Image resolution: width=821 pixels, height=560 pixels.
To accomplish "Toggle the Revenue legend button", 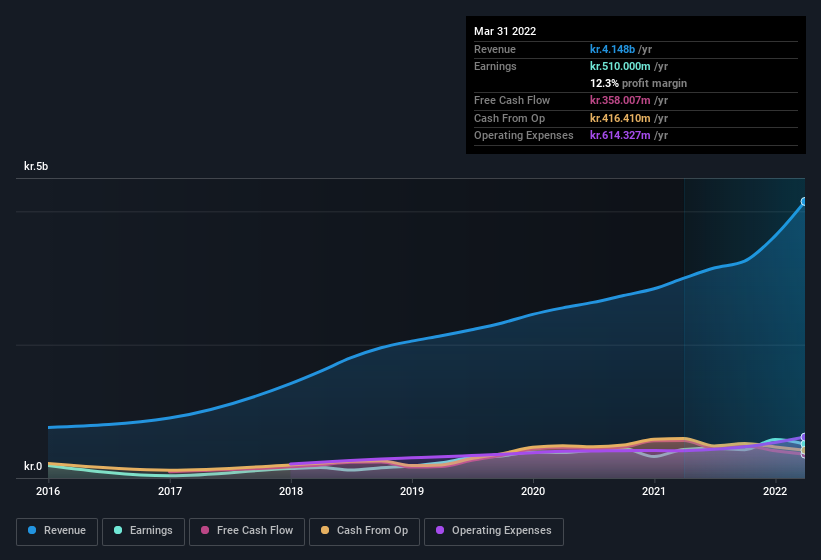I will click(x=57, y=531).
